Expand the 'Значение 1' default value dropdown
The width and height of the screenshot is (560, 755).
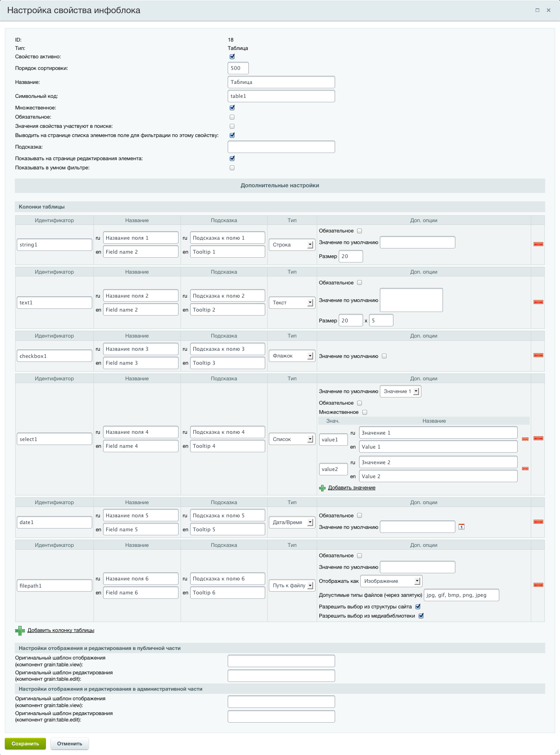click(400, 391)
